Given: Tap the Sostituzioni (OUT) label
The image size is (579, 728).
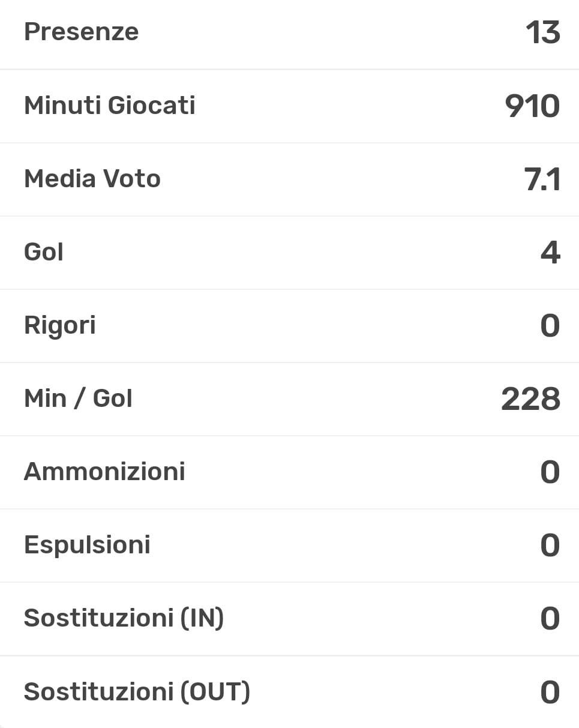Looking at the screenshot, I should [137, 691].
